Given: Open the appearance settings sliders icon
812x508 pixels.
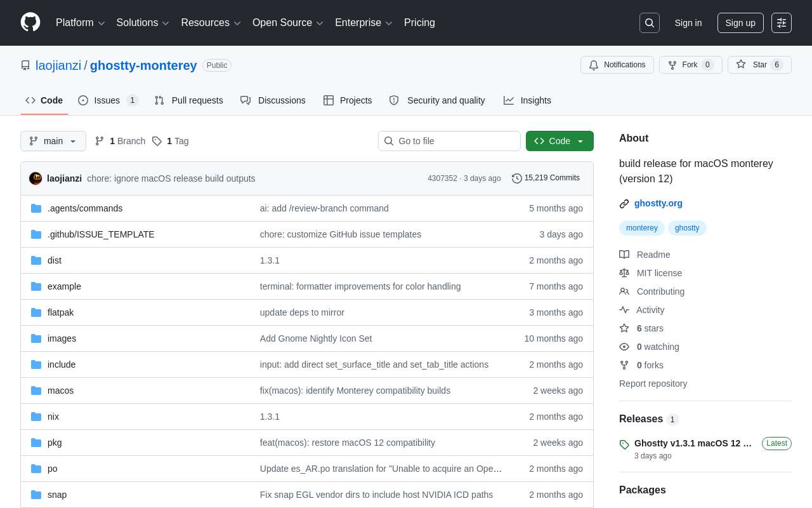Looking at the screenshot, I should (782, 23).
